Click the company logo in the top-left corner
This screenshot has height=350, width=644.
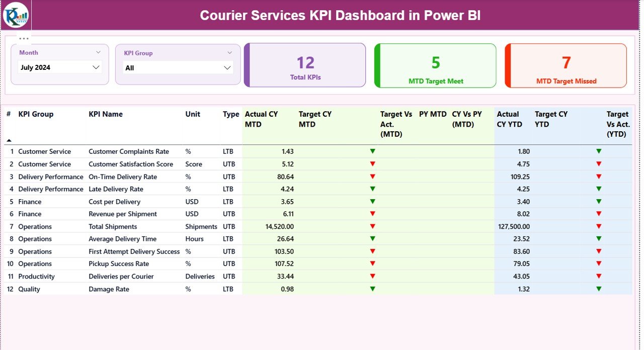[x=16, y=15]
